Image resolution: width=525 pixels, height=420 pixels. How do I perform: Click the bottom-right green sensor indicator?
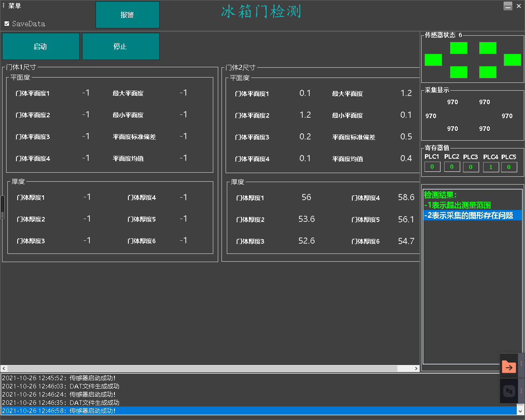coord(488,72)
